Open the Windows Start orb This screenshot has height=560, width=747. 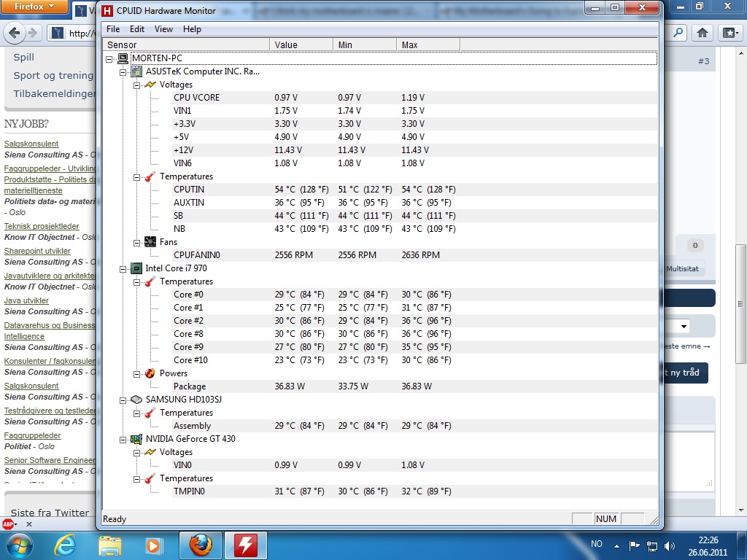[18, 545]
